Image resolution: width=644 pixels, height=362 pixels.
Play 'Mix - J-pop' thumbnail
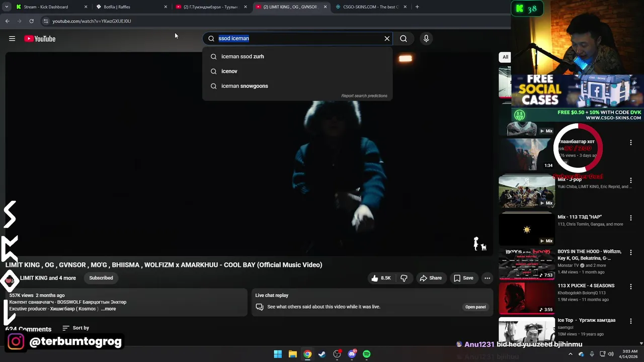click(527, 191)
